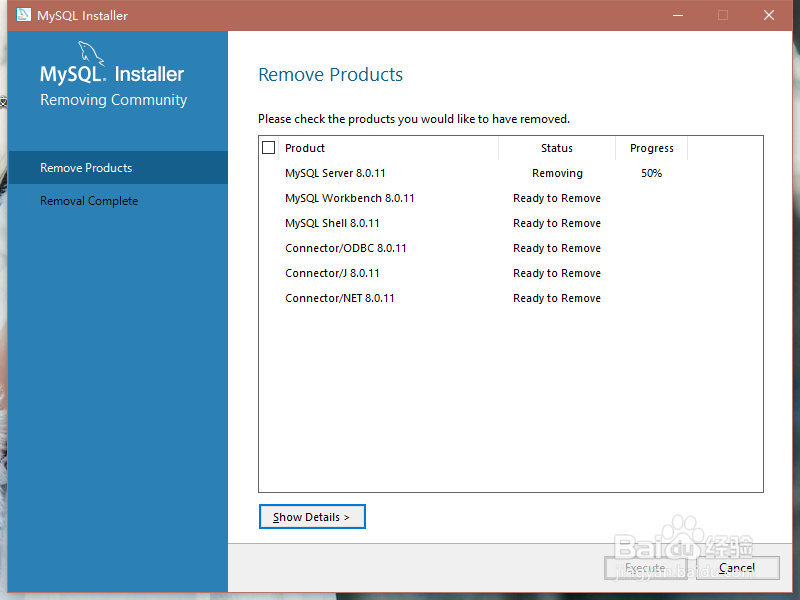The width and height of the screenshot is (800, 600).
Task: Close the MySQL Installer window
Action: click(x=769, y=15)
